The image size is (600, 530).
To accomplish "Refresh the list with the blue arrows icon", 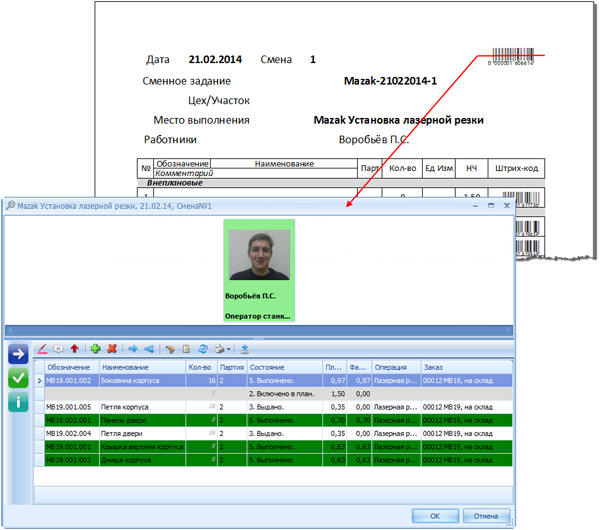I will [x=203, y=349].
